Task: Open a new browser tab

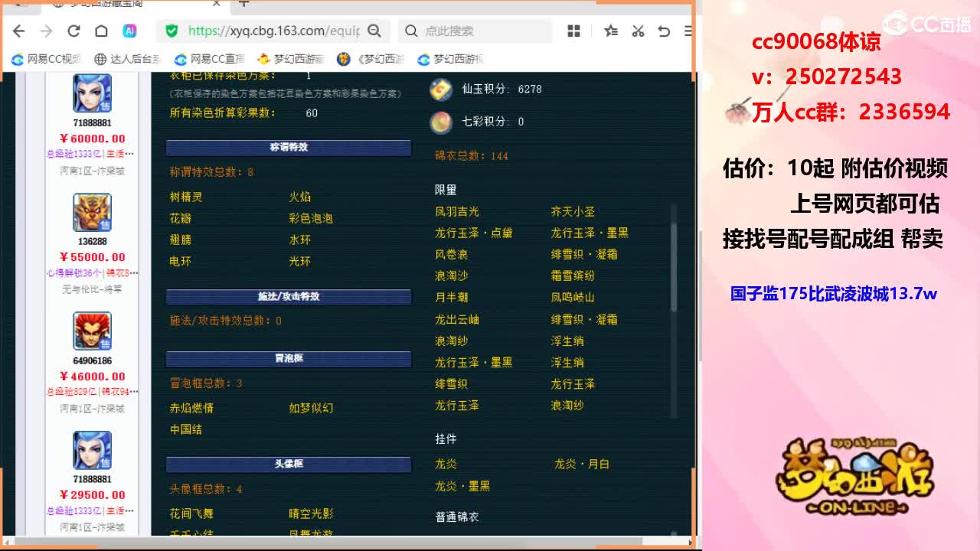Action: tap(243, 4)
